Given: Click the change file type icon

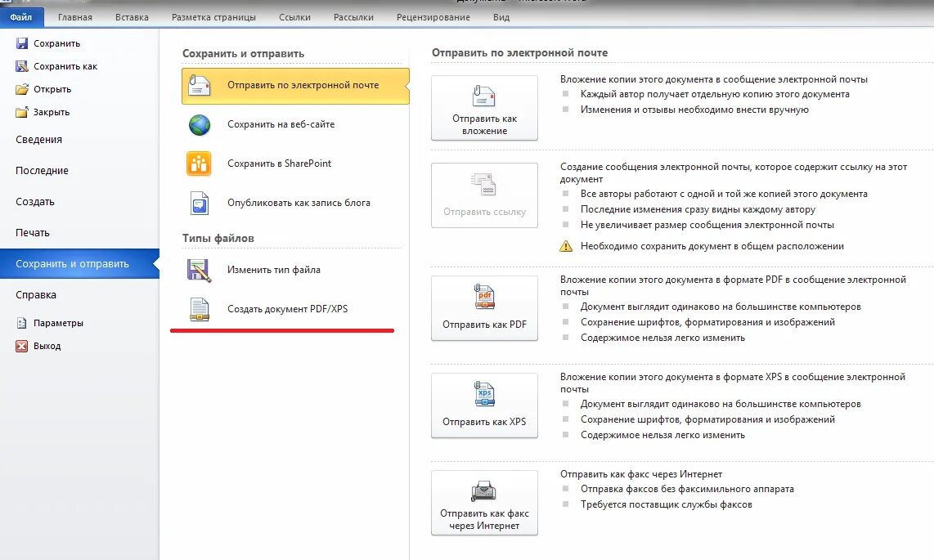Looking at the screenshot, I should pos(199,270).
